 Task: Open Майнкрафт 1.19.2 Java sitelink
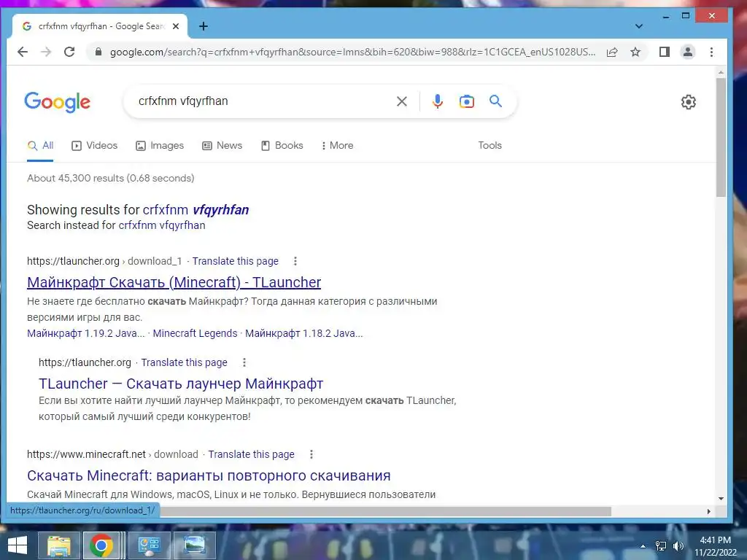[x=86, y=333]
